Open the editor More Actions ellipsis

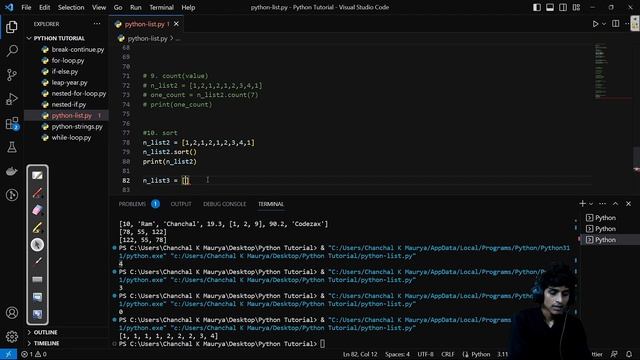point(627,24)
